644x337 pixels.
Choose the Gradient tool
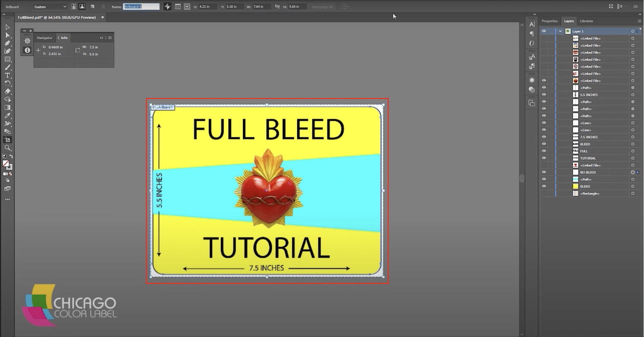pos(7,107)
